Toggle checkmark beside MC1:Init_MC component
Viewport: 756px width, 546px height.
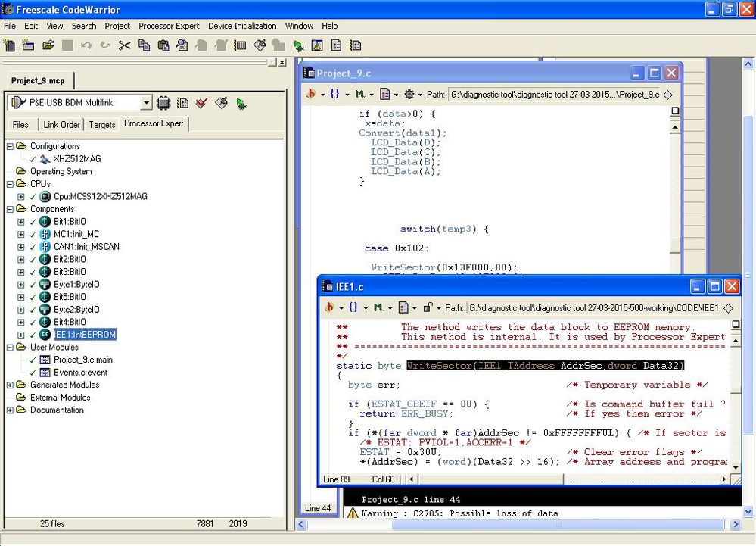pyautogui.click(x=33, y=234)
